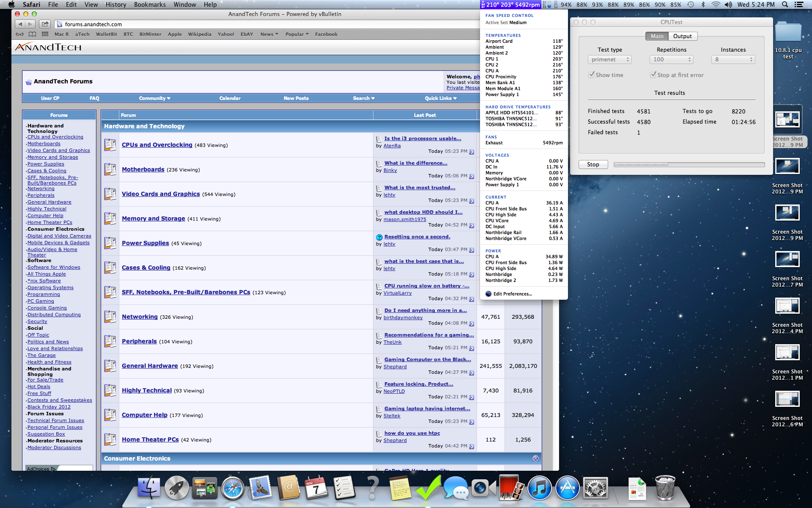Open CPUs and Overclocking forum link
812x508 pixels.
point(157,145)
